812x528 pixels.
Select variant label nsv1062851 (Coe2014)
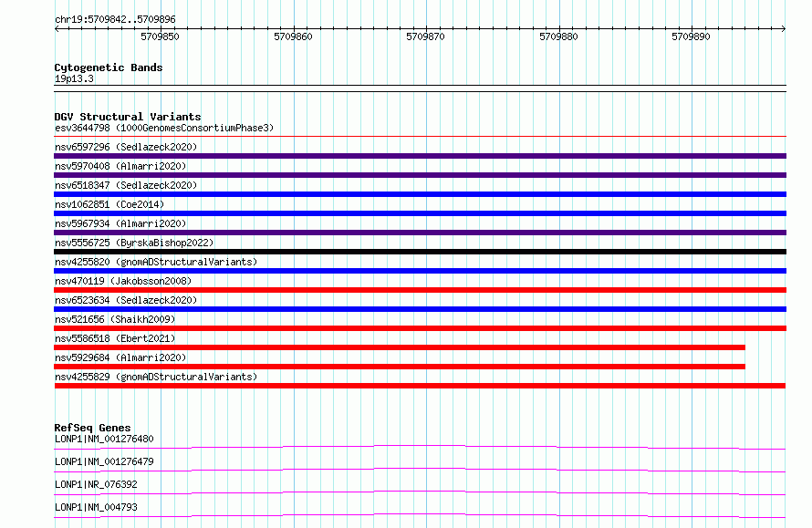(x=109, y=204)
